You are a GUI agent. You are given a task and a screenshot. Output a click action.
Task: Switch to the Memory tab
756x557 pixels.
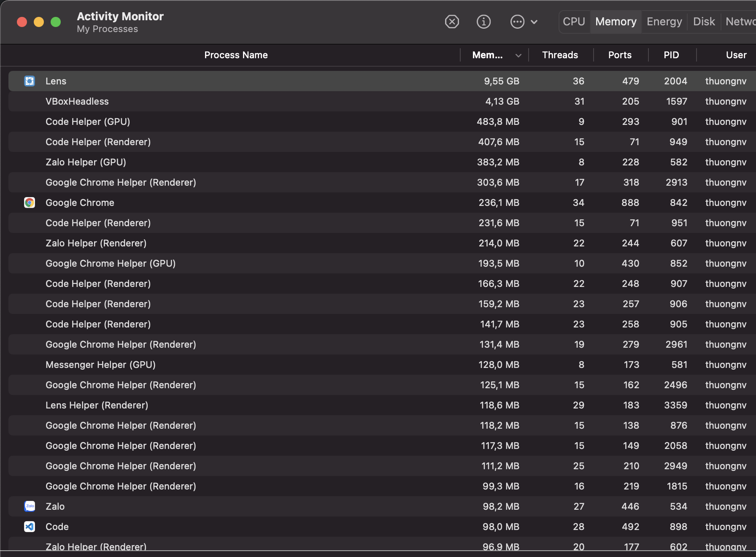click(x=616, y=22)
